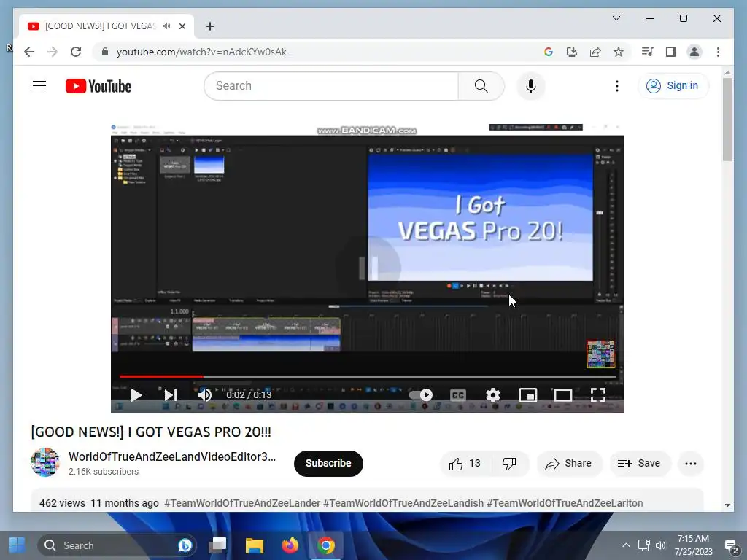Image resolution: width=747 pixels, height=560 pixels.
Task: Click the video title text
Action: [151, 432]
